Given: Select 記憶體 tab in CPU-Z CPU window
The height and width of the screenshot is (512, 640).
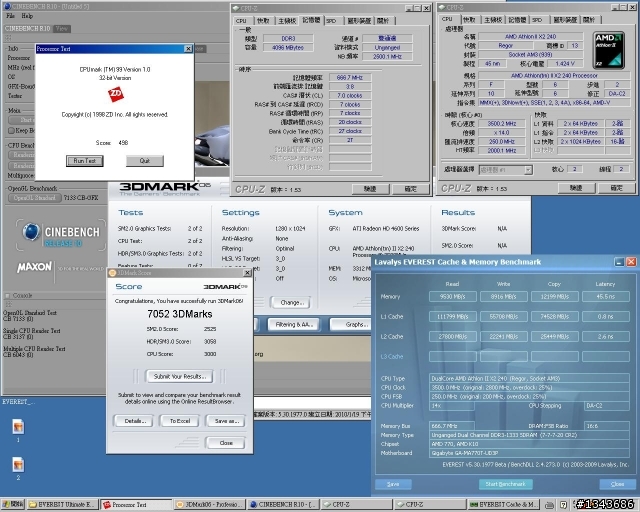Looking at the screenshot, I should point(517,20).
